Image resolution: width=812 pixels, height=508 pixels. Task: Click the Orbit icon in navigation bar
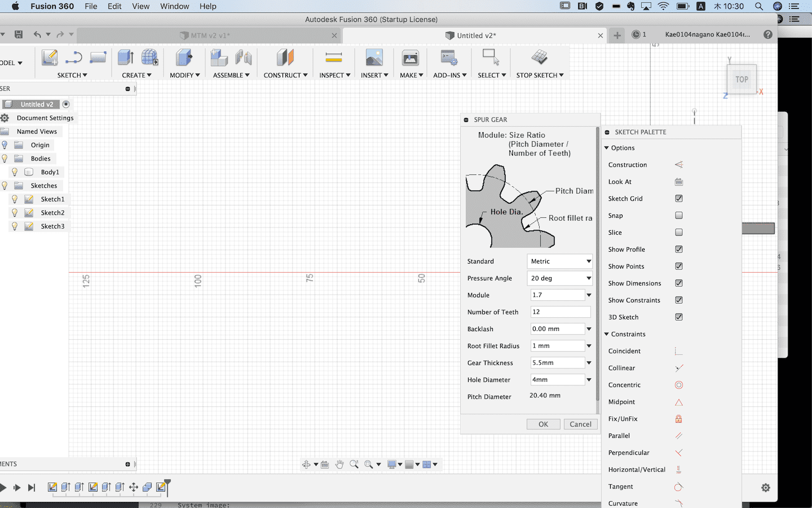[x=306, y=464]
